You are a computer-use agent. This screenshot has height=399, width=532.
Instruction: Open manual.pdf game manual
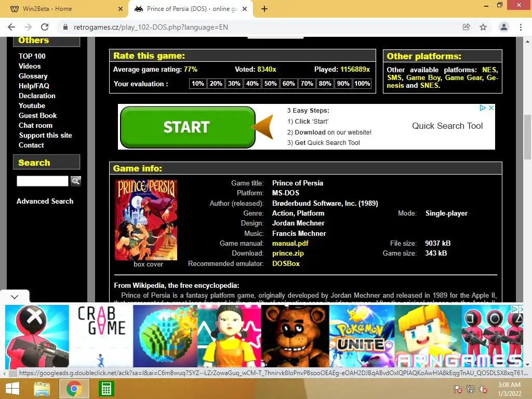pyautogui.click(x=290, y=243)
